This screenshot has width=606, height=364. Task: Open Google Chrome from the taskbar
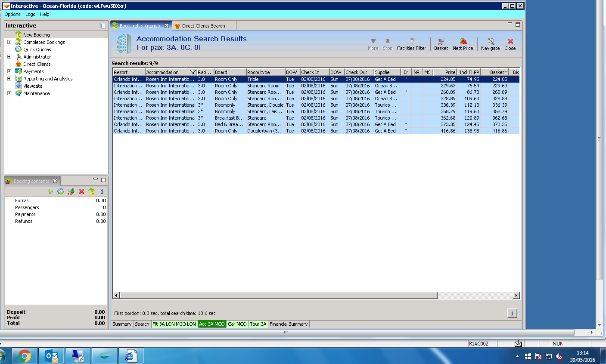point(25,356)
